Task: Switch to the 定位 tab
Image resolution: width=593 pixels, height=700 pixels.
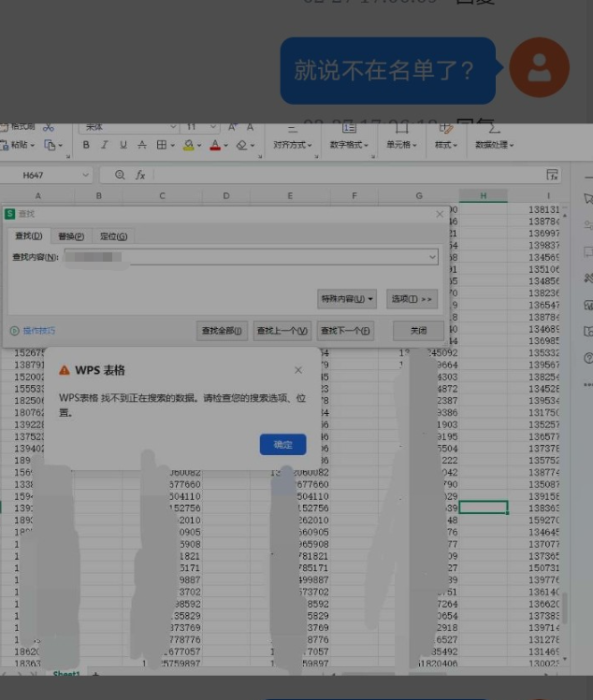Action: point(113,236)
